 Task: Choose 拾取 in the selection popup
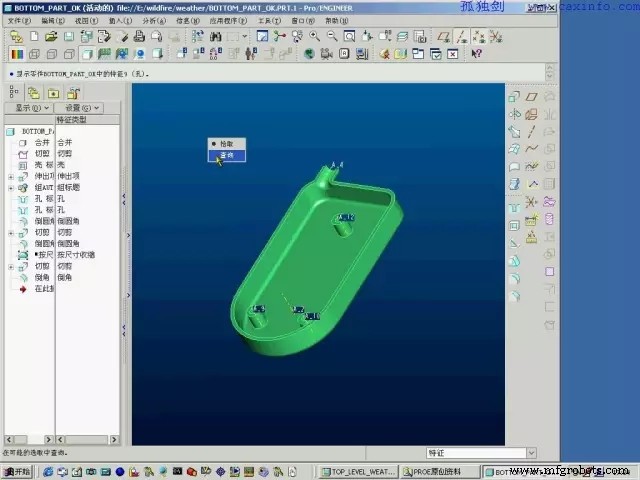coord(227,144)
